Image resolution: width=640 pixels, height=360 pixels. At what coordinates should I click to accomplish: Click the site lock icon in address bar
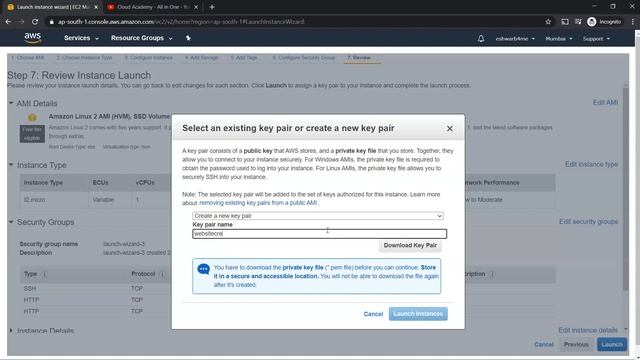pos(51,22)
